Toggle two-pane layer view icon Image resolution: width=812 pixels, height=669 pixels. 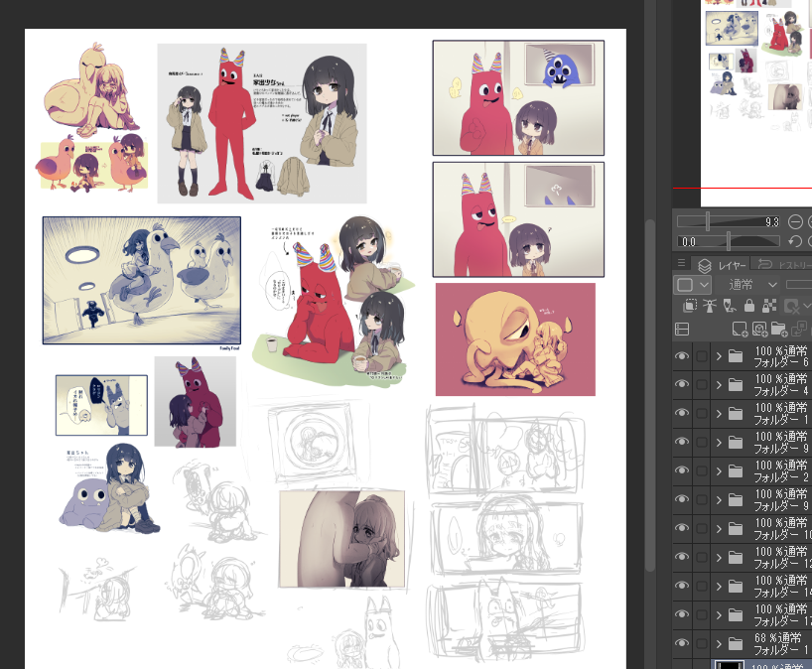click(x=682, y=329)
